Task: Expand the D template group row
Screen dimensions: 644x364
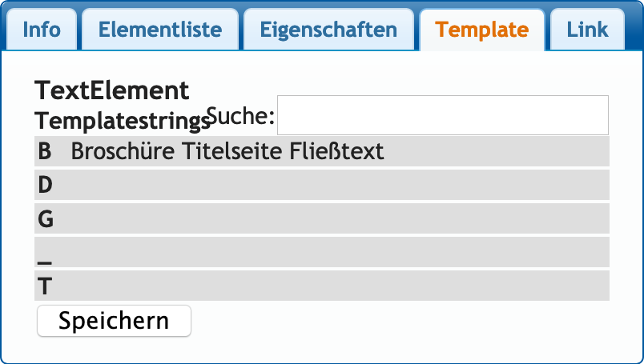Action: [322, 185]
